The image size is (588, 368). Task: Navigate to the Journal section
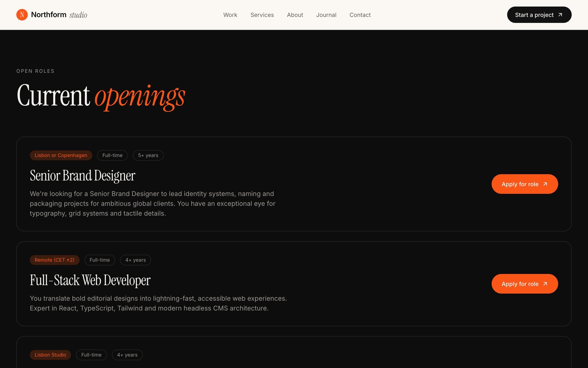coord(326,15)
